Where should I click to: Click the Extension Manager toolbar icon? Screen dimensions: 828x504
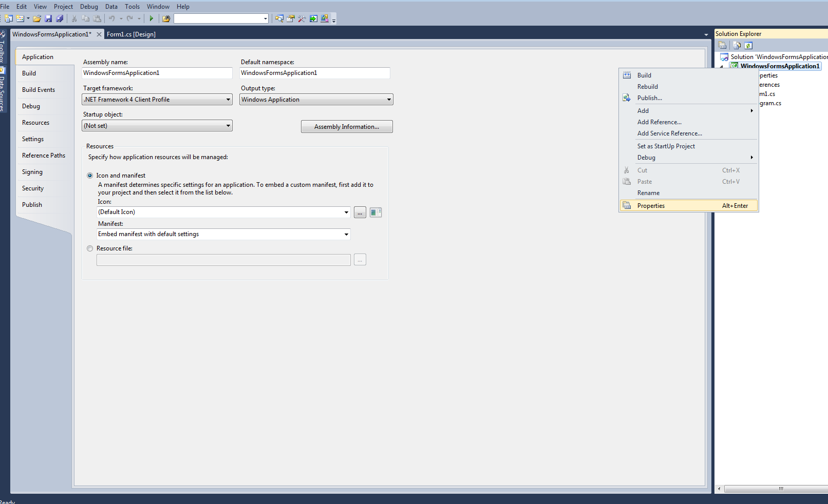pos(325,18)
